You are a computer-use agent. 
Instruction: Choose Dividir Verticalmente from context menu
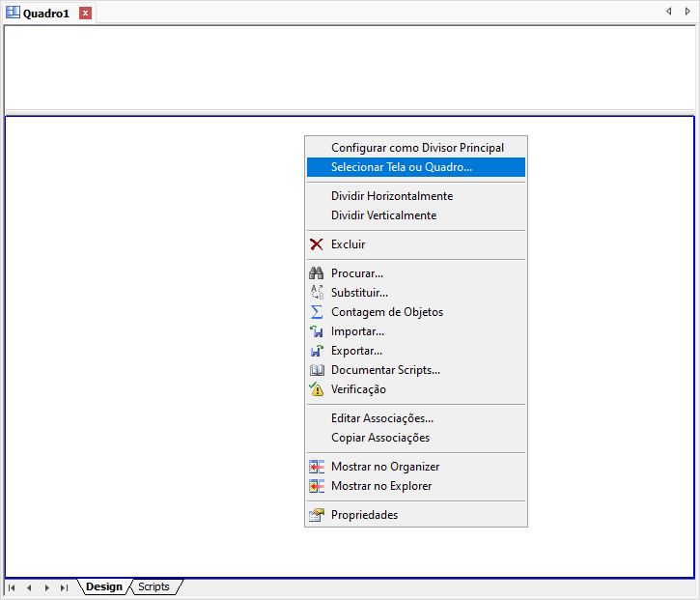click(383, 215)
